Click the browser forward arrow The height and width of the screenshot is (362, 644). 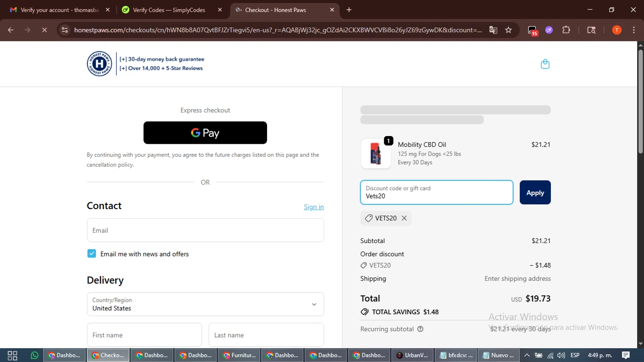click(x=27, y=30)
